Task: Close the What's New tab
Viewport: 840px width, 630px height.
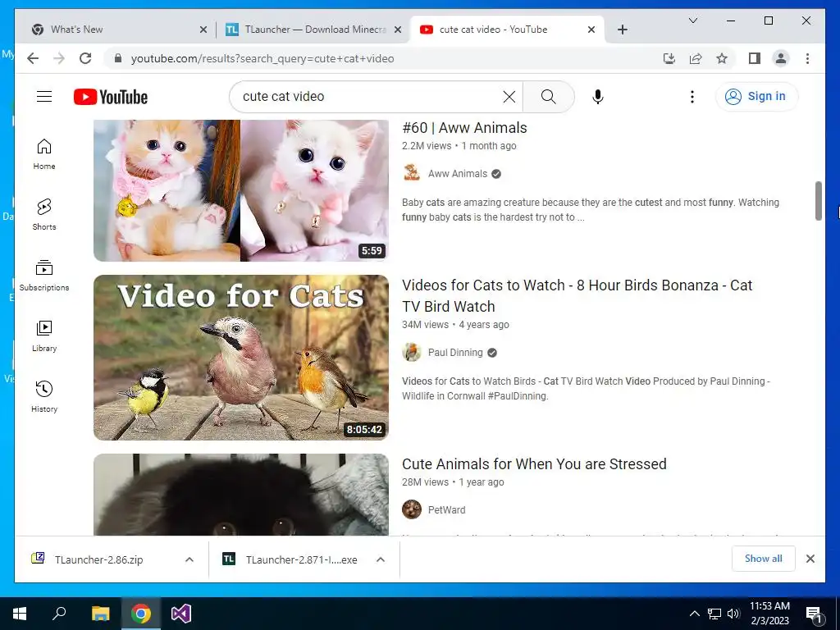Action: pos(203,30)
